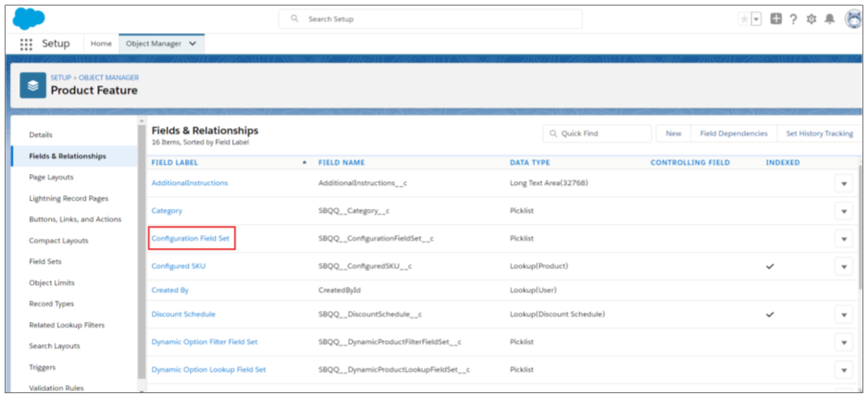Expand row actions for Dynamic Option Filter Field Set
868x396 pixels.
(844, 342)
